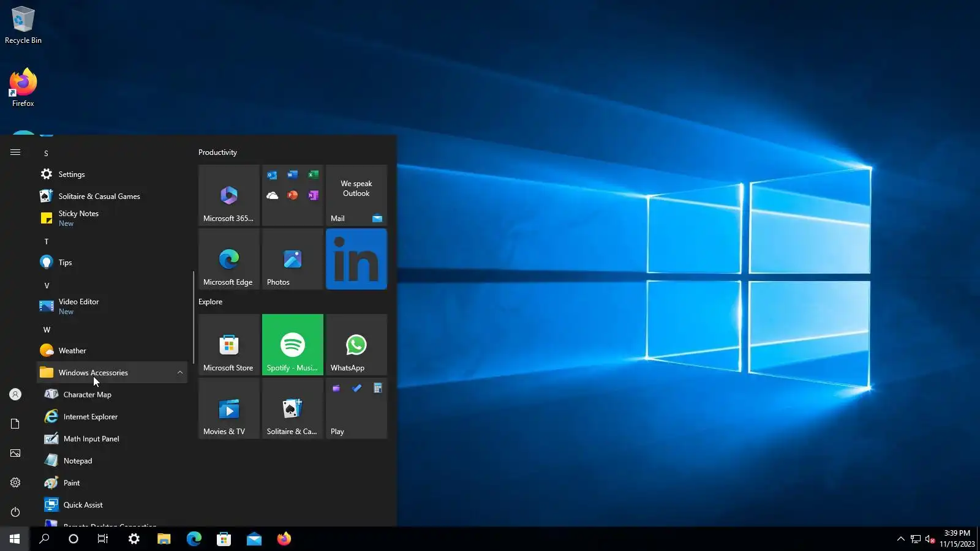Viewport: 980px width, 551px height.
Task: Select the Explore tile group header
Action: click(x=210, y=302)
